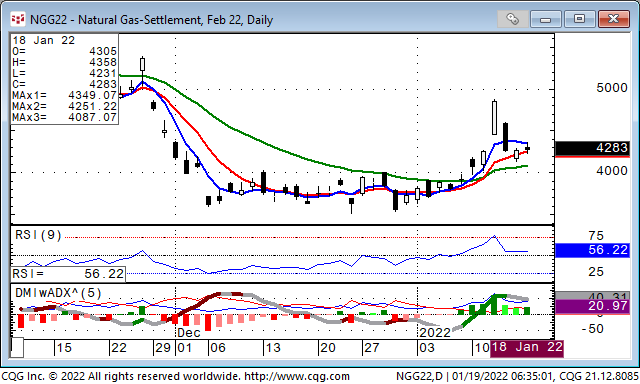Click the chart title NGG22 Natural Gas-Settlement
Viewport: 640px width, 384px height.
[x=151, y=20]
